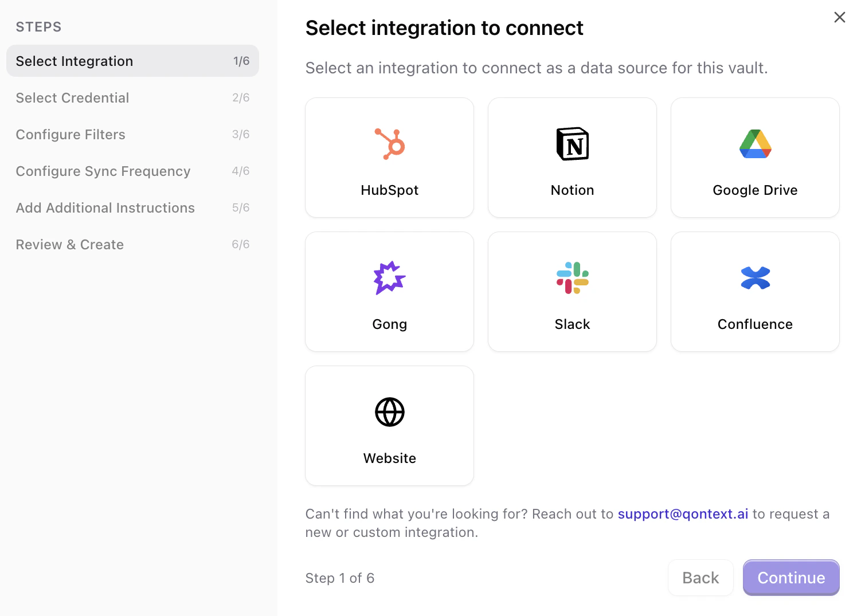The width and height of the screenshot is (861, 616).
Task: Go to Add Additional Instructions step
Action: [x=105, y=207]
